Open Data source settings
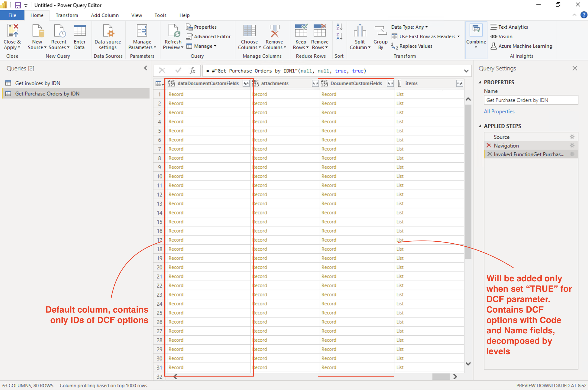The width and height of the screenshot is (588, 390). [x=107, y=37]
